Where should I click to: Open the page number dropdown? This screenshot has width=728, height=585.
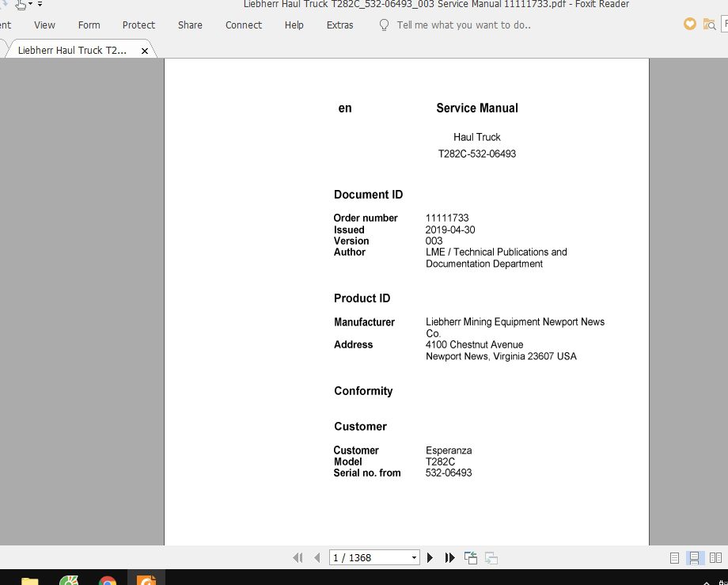[x=415, y=557]
